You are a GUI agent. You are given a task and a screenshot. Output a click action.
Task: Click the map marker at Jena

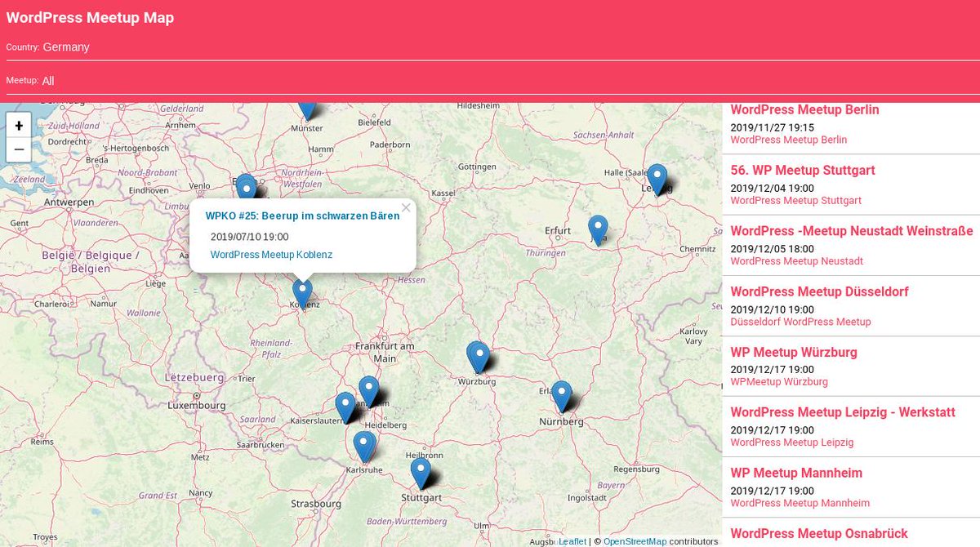click(598, 229)
